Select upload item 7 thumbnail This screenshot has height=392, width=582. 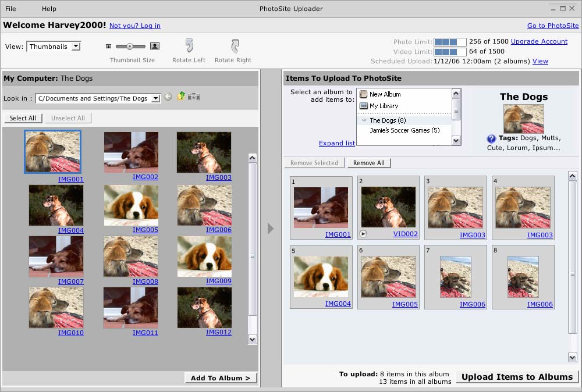point(456,277)
